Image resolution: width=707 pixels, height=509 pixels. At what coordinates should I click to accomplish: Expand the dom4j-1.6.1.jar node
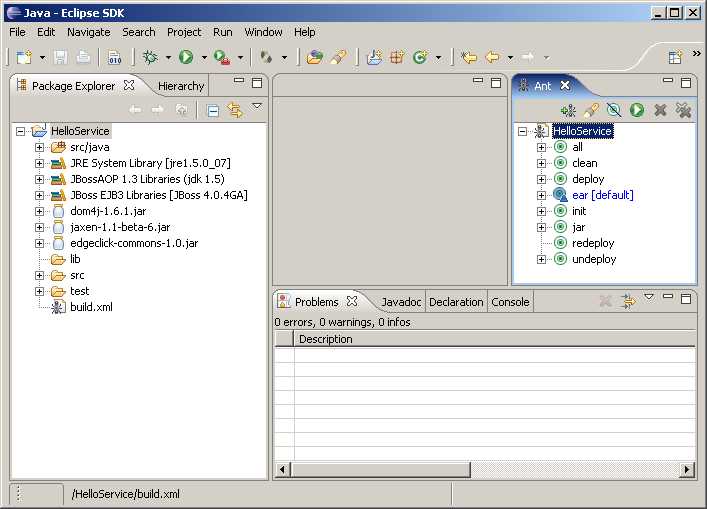click(39, 211)
